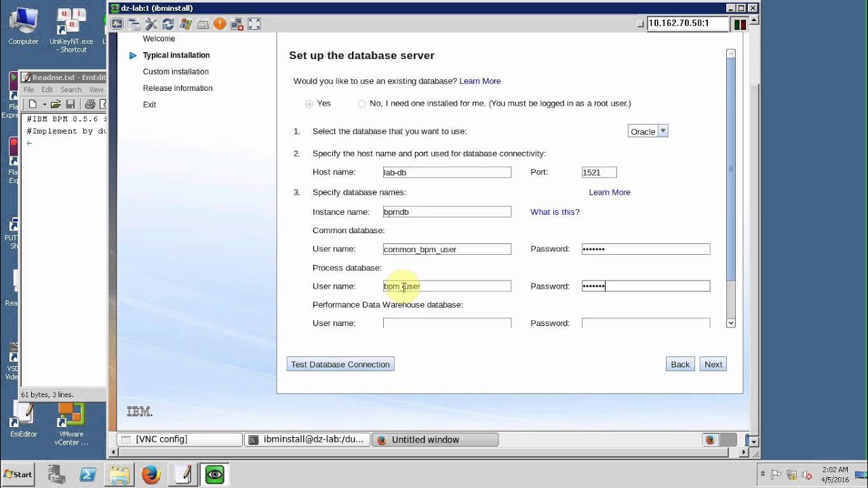Go to the Welcome installer step
868x488 pixels.
pos(159,39)
